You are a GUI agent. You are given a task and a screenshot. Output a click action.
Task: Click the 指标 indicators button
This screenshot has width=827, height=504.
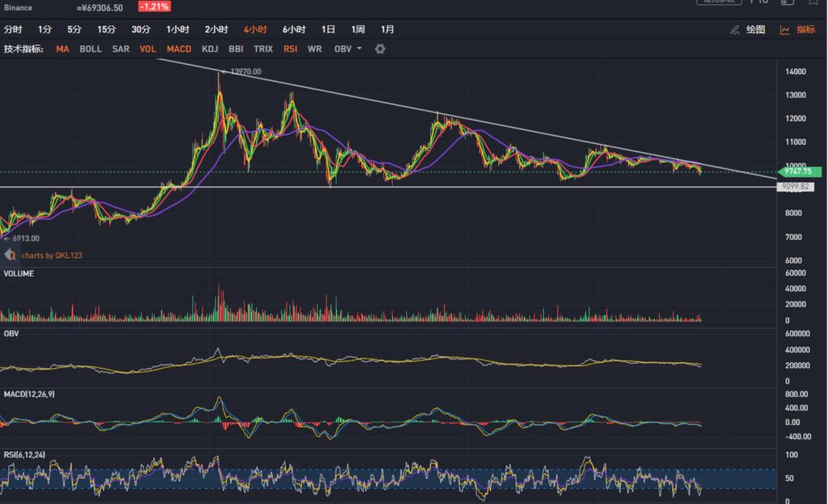pyautogui.click(x=805, y=30)
